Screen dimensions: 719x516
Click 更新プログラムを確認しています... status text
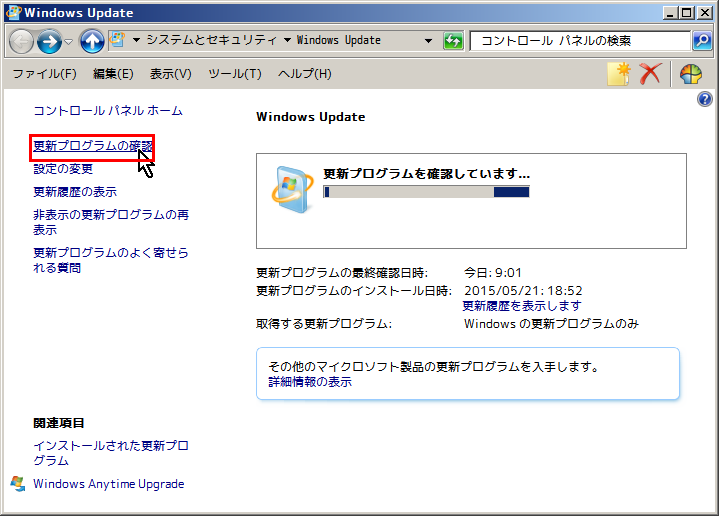pyautogui.click(x=426, y=174)
